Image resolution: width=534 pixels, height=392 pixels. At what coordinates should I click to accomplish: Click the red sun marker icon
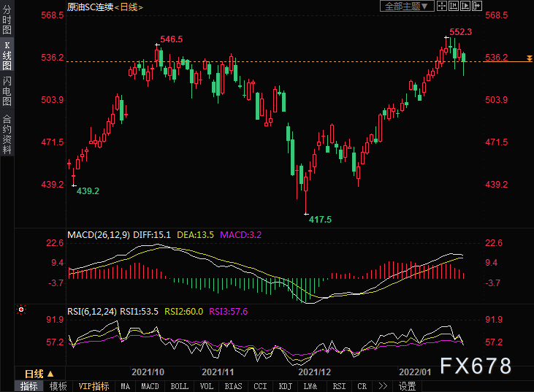coord(21,310)
